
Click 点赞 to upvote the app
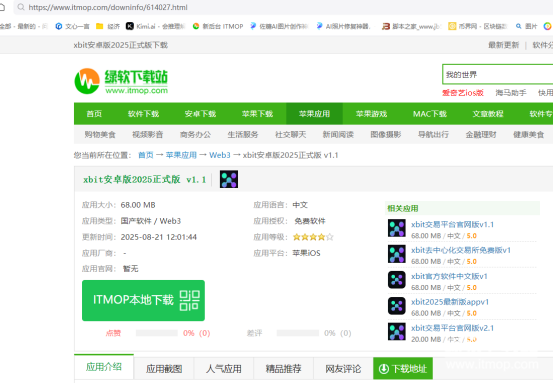pos(113,333)
